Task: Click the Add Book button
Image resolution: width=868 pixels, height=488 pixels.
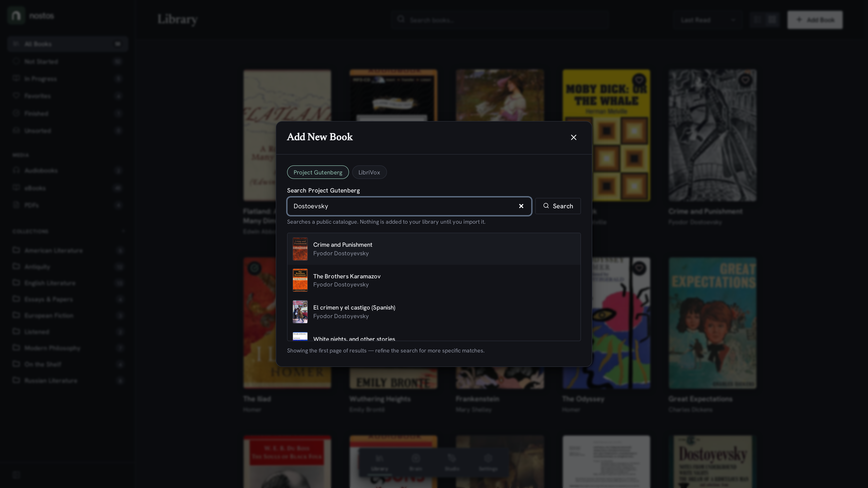Action: (815, 20)
